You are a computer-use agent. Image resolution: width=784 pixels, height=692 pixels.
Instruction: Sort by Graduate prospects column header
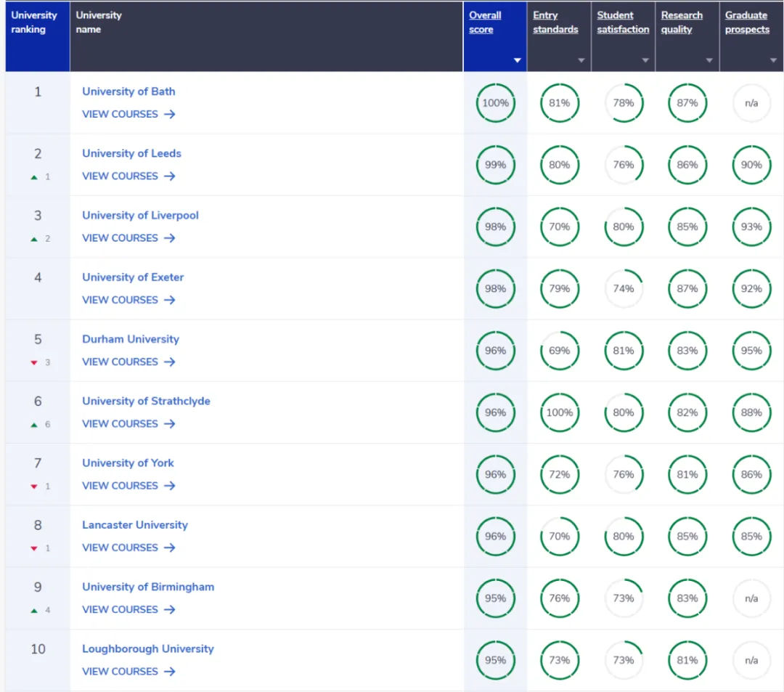point(746,23)
